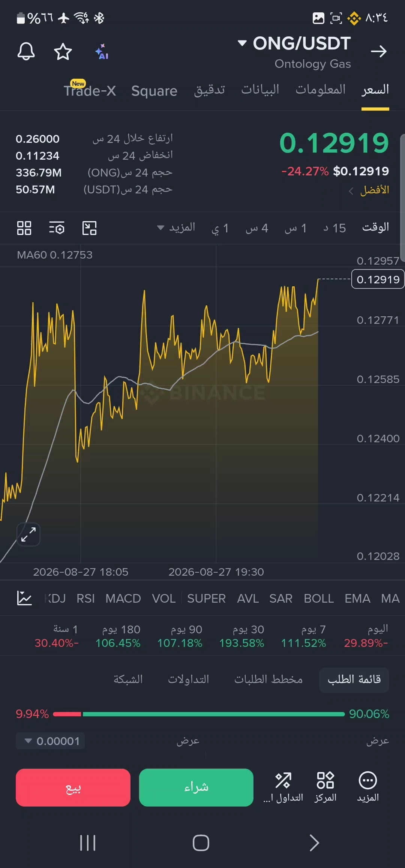Viewport: 405px width, 868px height.
Task: Tap the 90 يوم performance value 107.18%
Action: 180,643
